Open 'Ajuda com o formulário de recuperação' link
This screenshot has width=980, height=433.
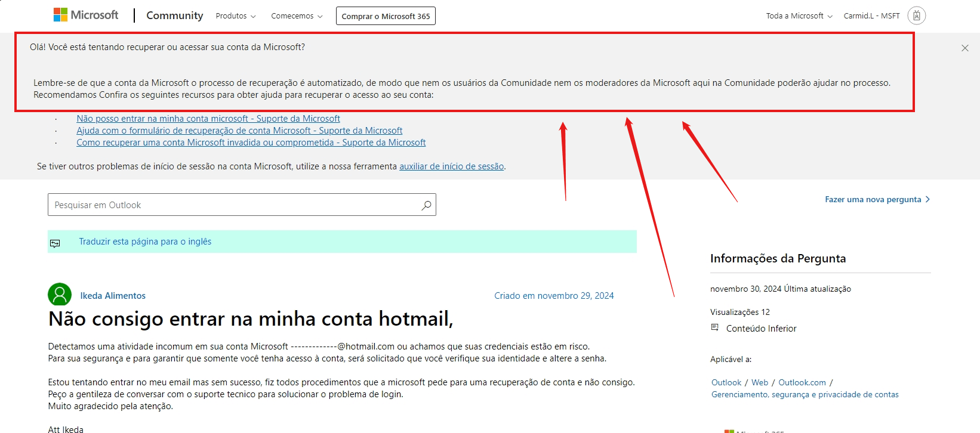[239, 131]
